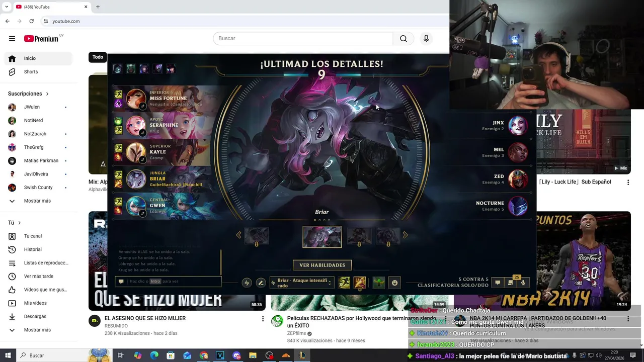Close the YouTube browser tab
Screen dimensions: 644x362
pos(86,7)
